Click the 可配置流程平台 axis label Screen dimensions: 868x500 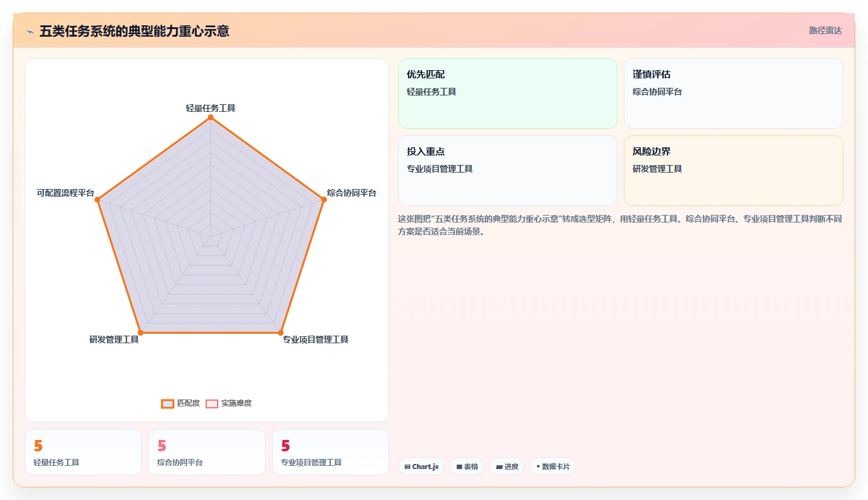65,193
